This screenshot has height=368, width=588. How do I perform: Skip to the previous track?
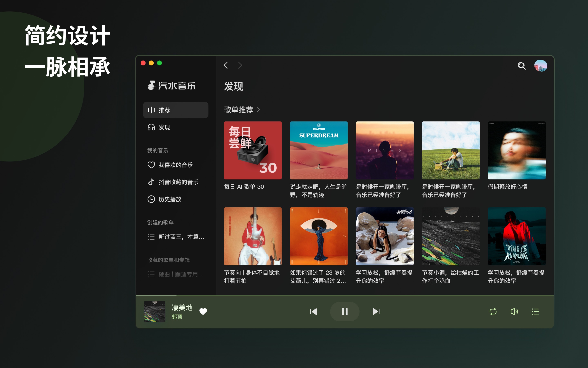click(x=313, y=312)
